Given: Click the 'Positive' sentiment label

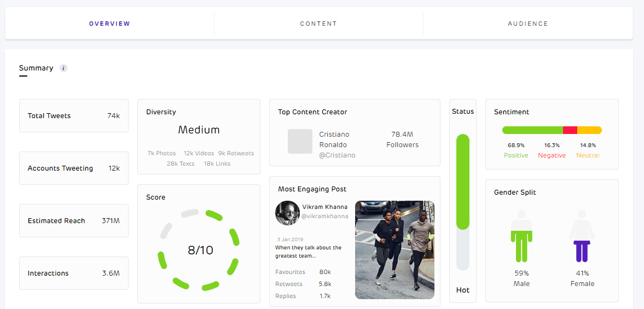Looking at the screenshot, I should point(517,155).
